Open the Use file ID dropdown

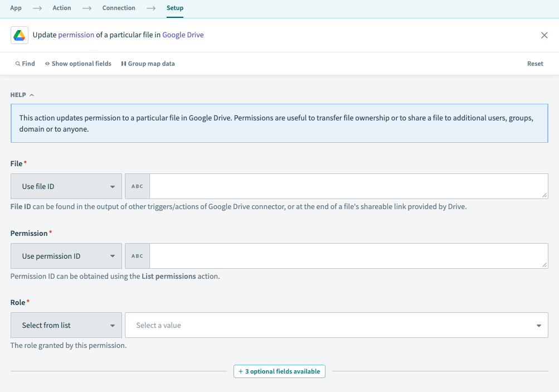tap(66, 186)
